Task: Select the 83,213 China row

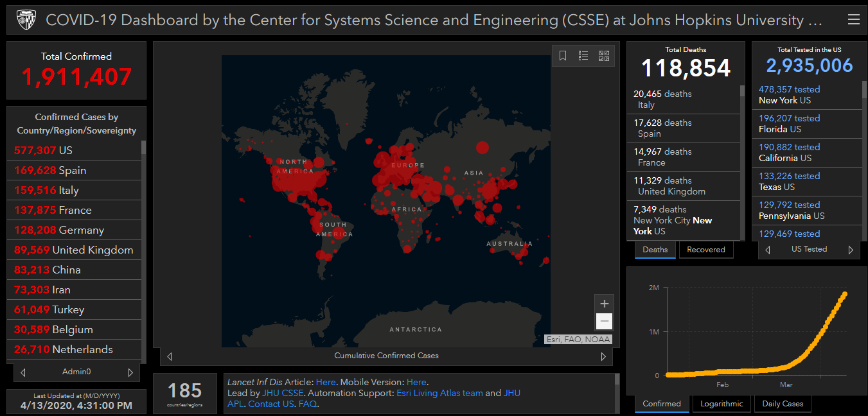Action: coord(74,270)
